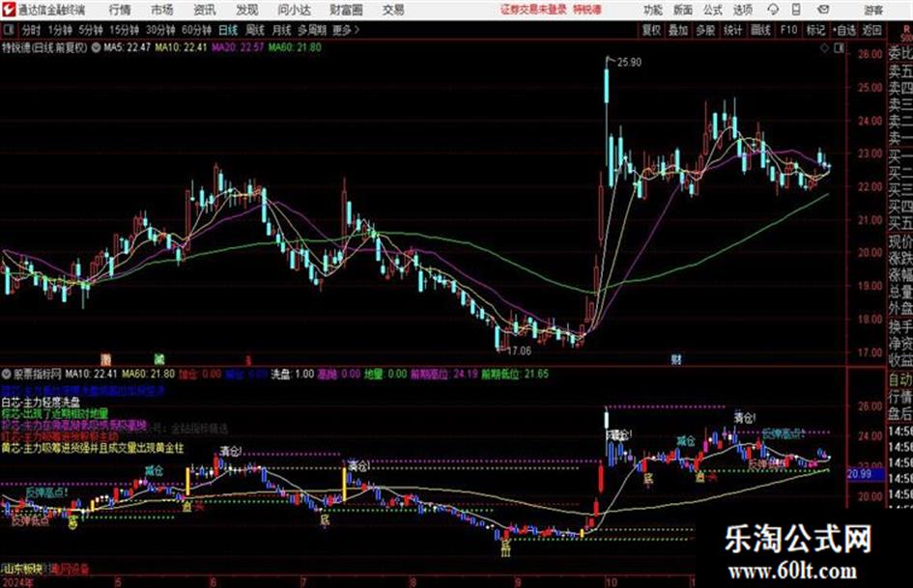Click the 返回 back button
The width and height of the screenshot is (913, 588).
[871, 30]
